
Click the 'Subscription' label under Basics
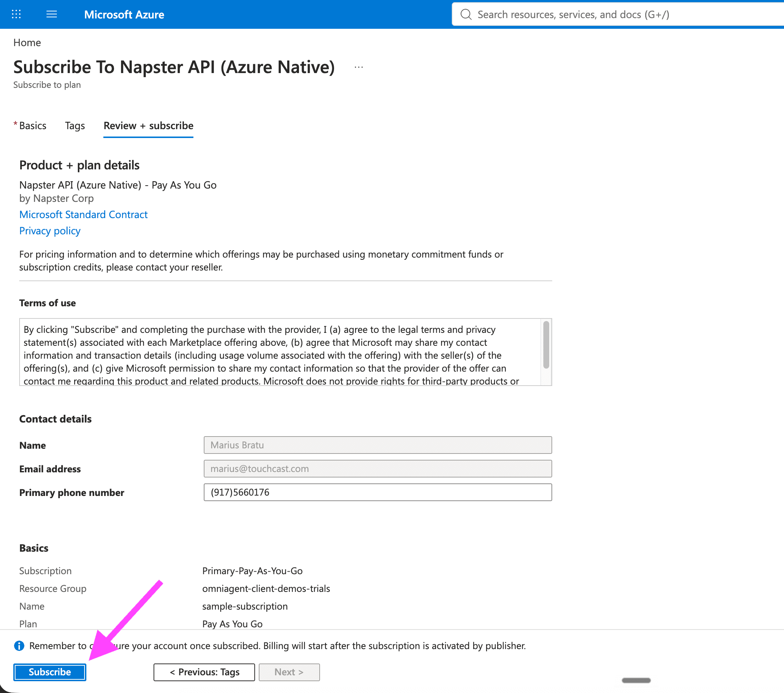coord(46,571)
